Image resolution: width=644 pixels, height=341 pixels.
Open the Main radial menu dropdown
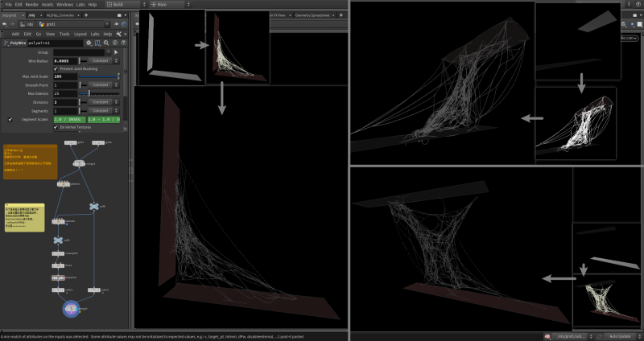pos(172,4)
